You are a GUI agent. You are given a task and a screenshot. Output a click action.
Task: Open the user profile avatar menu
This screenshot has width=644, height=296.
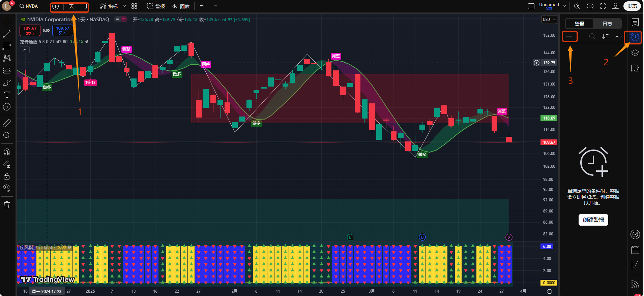7,6
